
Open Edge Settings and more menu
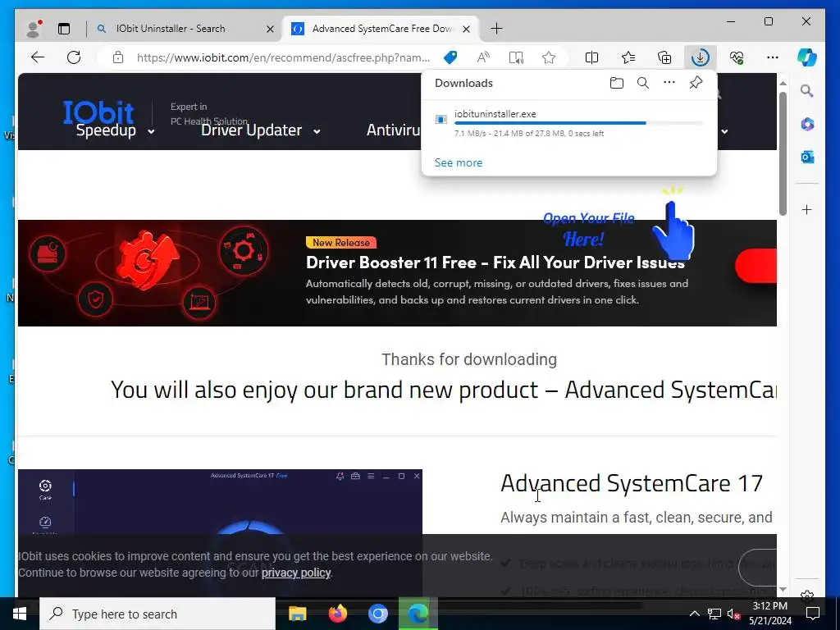click(773, 57)
